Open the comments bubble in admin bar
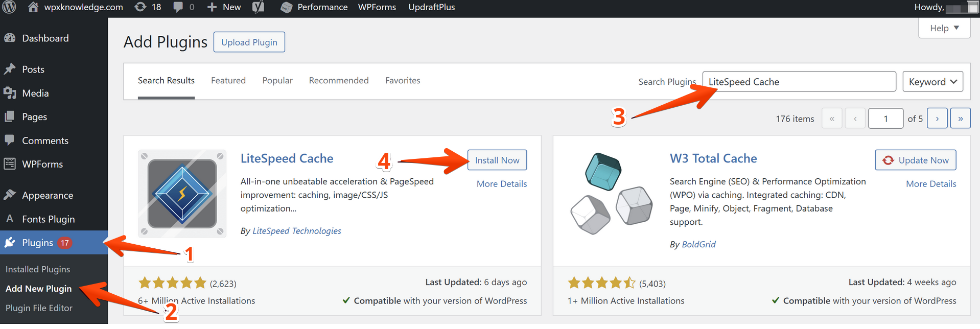Screen dimensions: 980x329 (183, 7)
